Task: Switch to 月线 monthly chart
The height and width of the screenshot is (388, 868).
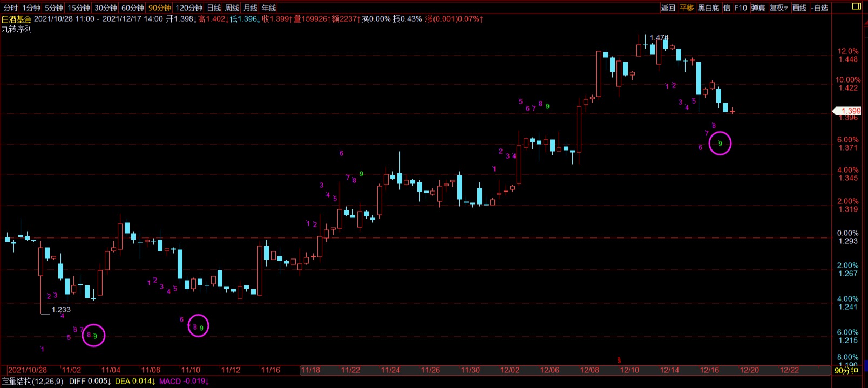Action: [x=250, y=8]
